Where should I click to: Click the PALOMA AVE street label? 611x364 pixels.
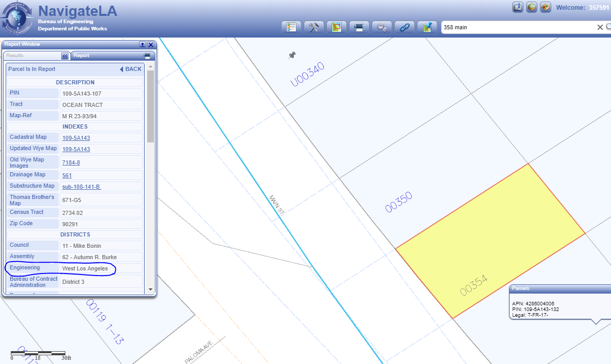coord(199,352)
